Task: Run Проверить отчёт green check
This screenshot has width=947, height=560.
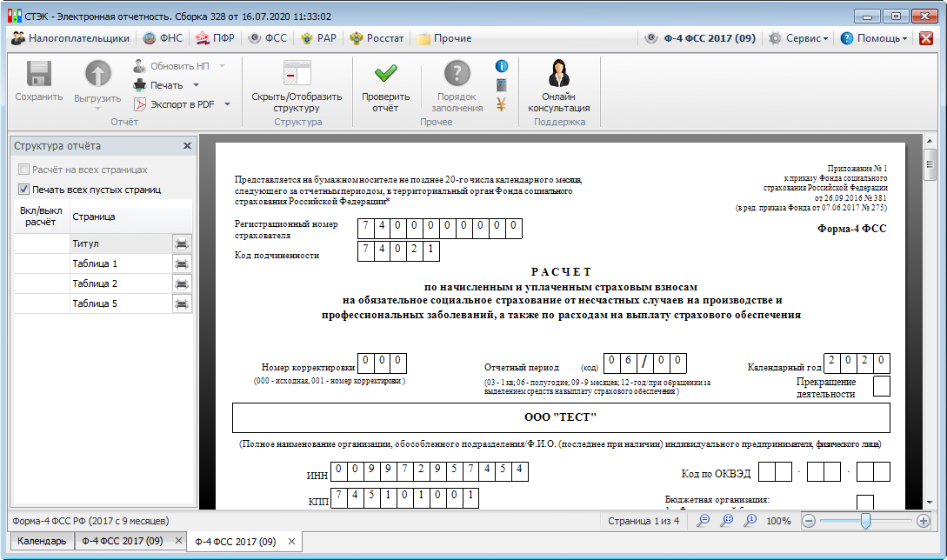Action: pyautogui.click(x=385, y=74)
